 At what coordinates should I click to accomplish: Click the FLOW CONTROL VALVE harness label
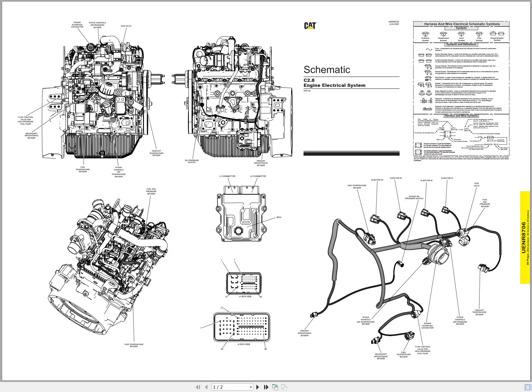click(423, 350)
